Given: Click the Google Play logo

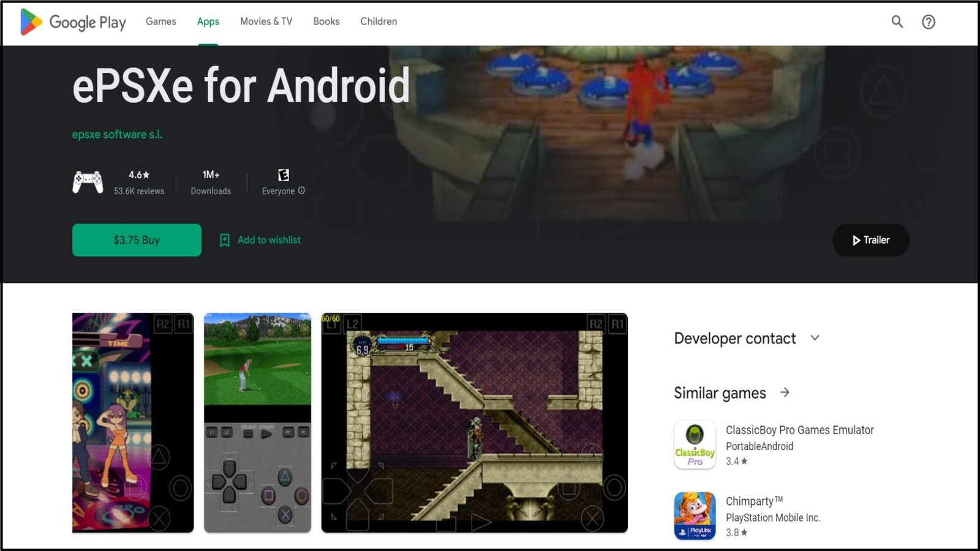Looking at the screenshot, I should 72,22.
